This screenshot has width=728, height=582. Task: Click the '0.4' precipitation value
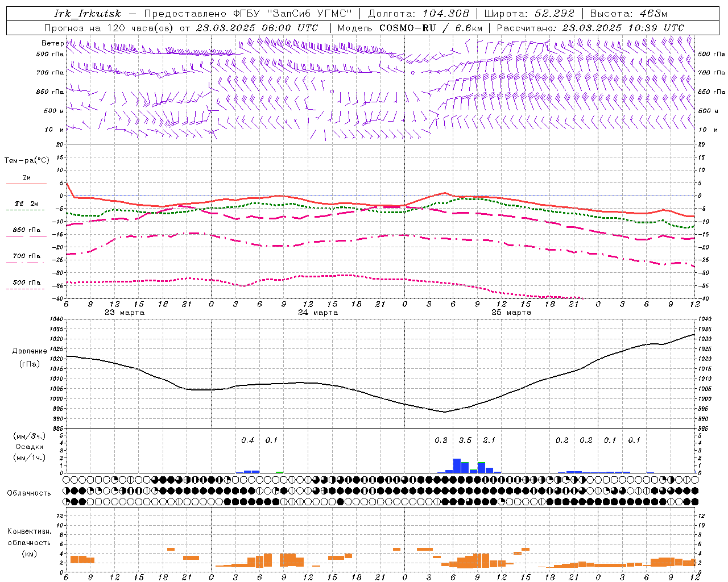tap(247, 440)
